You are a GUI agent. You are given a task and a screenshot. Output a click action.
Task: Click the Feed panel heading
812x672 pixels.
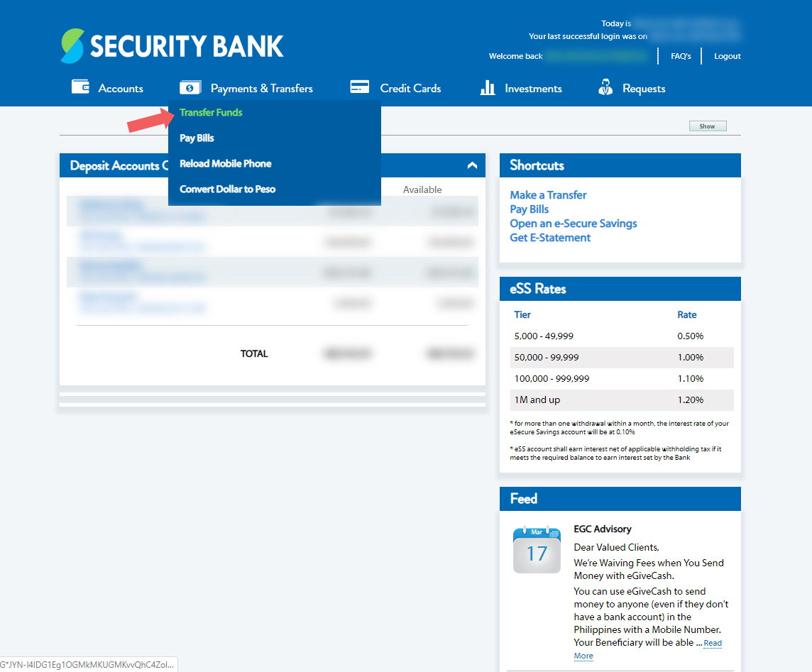click(x=524, y=499)
